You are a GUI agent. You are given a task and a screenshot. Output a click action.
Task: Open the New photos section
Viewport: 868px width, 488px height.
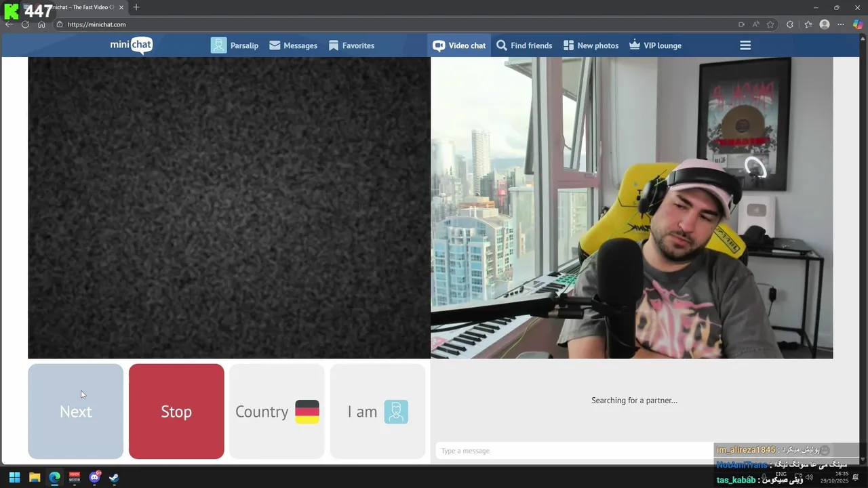tap(591, 45)
